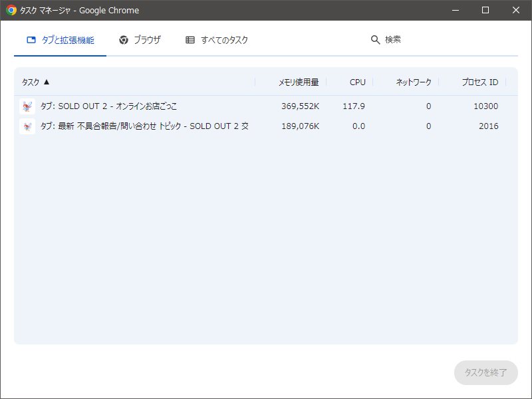Image resolution: width=532 pixels, height=399 pixels.
Task: Maximize the task manager window
Action: (x=485, y=10)
